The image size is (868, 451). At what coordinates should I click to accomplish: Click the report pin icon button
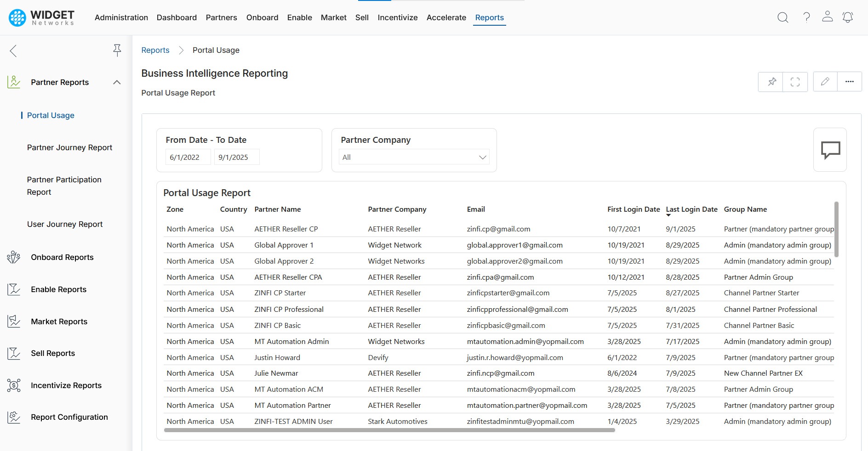pyautogui.click(x=771, y=82)
